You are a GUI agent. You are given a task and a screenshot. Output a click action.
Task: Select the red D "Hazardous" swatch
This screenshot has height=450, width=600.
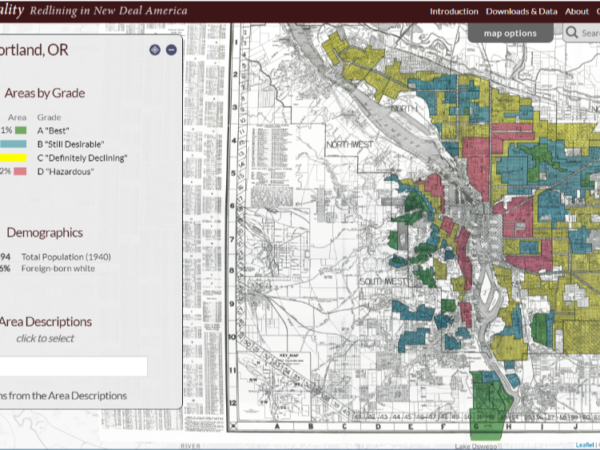tap(19, 171)
